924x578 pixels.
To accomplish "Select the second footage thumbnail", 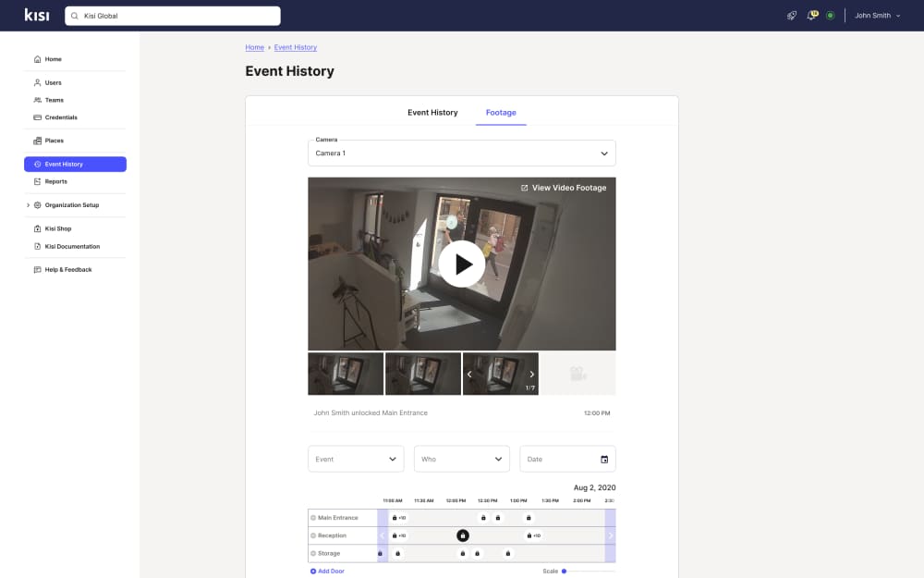I will 423,374.
